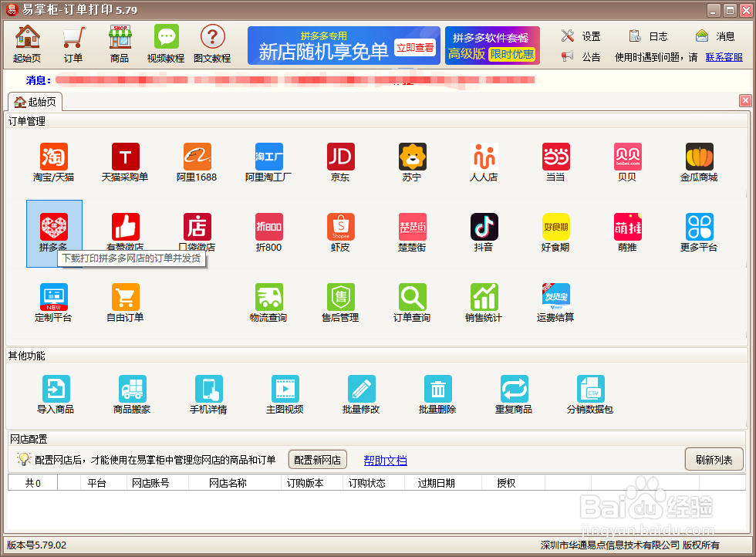Open 订单查询 order search
756x557 pixels.
click(412, 303)
